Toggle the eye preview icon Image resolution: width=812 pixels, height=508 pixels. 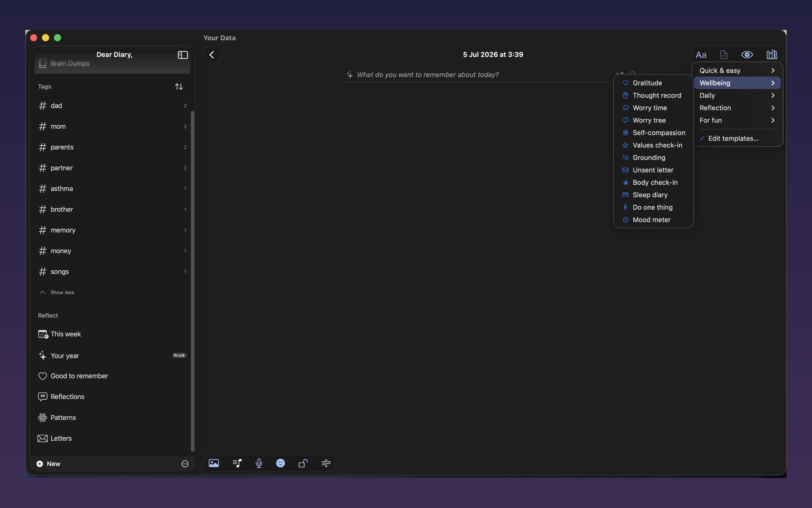(x=747, y=55)
